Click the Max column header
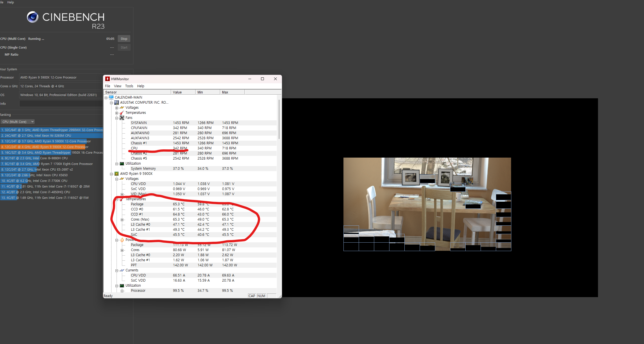This screenshot has height=344, width=644. 232,92
